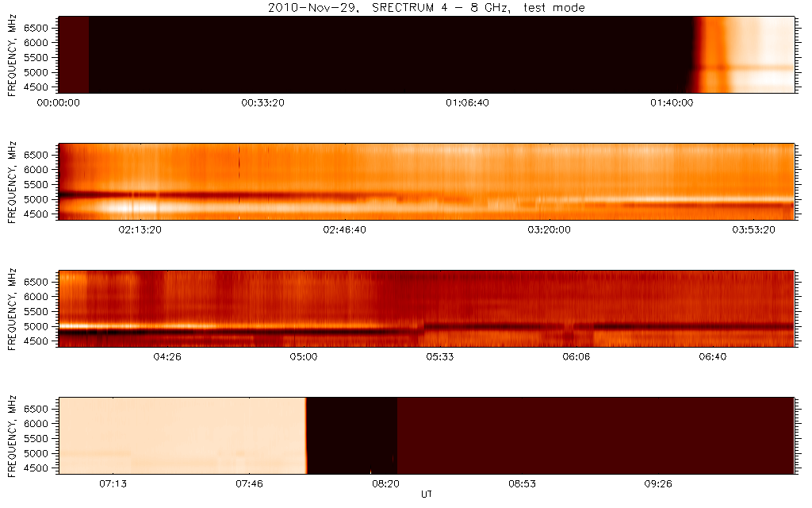Click the dark red strip starting top spectrogram

[x=75, y=54]
